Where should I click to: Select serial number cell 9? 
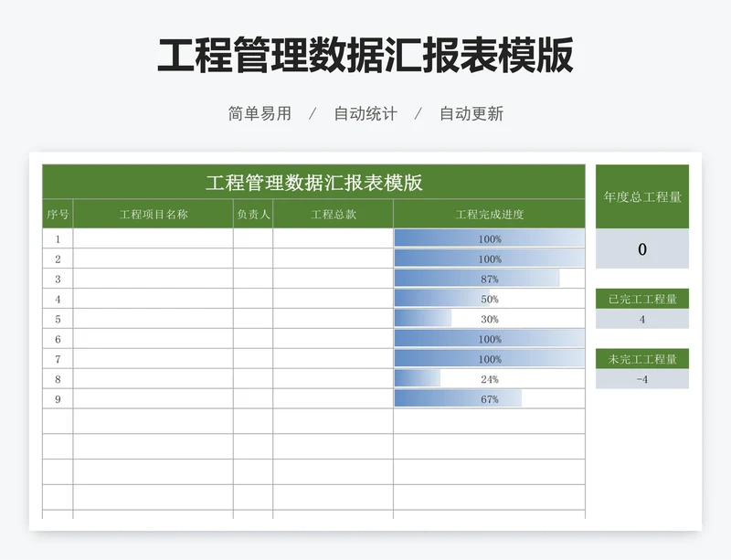click(x=58, y=399)
